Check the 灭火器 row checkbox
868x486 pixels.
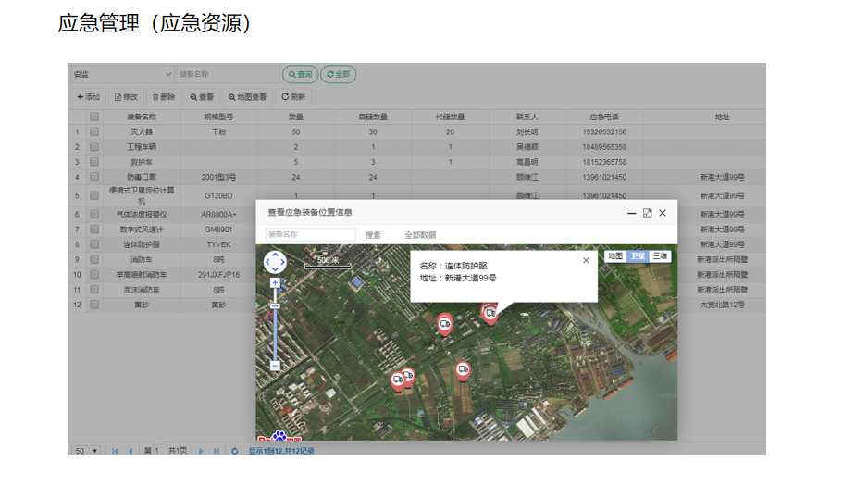tap(94, 132)
